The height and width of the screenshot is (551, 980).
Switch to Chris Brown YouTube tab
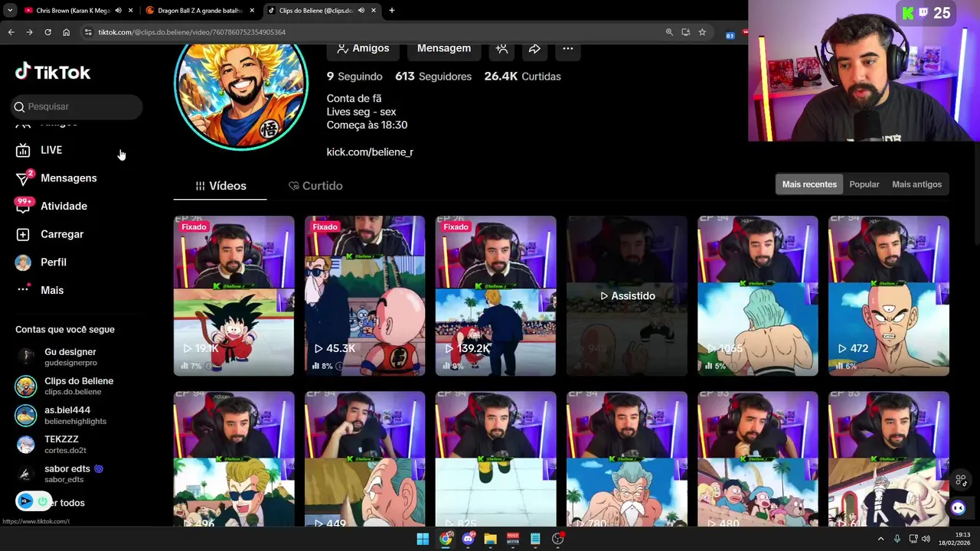(x=73, y=11)
